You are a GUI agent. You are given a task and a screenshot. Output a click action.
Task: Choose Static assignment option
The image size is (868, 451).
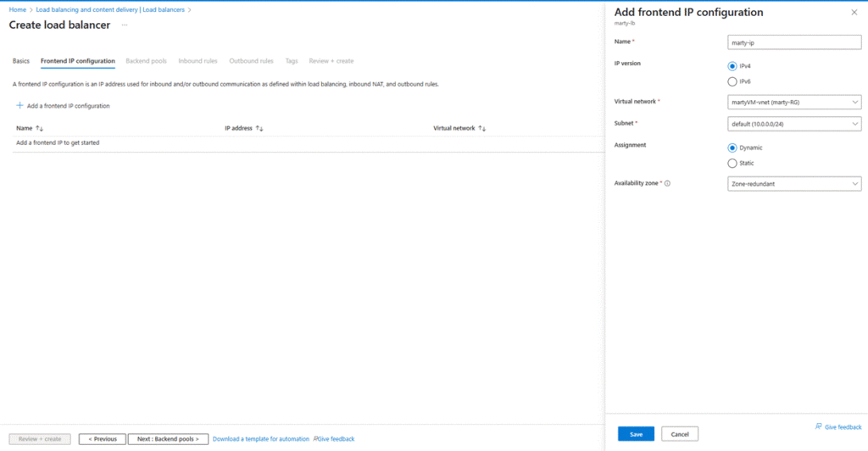point(732,163)
